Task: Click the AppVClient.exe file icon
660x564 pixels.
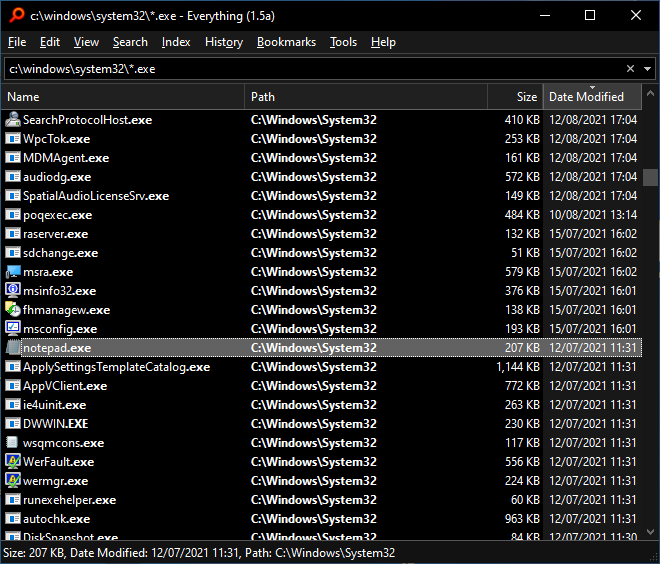Action: click(13, 386)
